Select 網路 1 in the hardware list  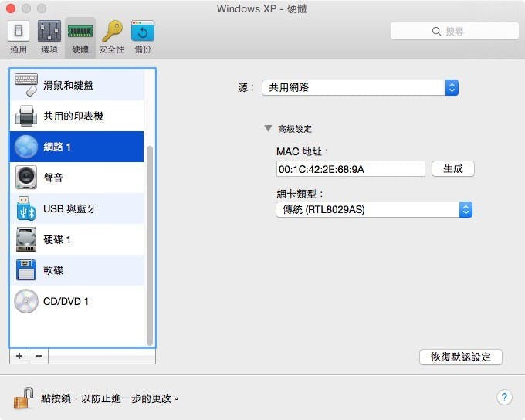[x=76, y=147]
